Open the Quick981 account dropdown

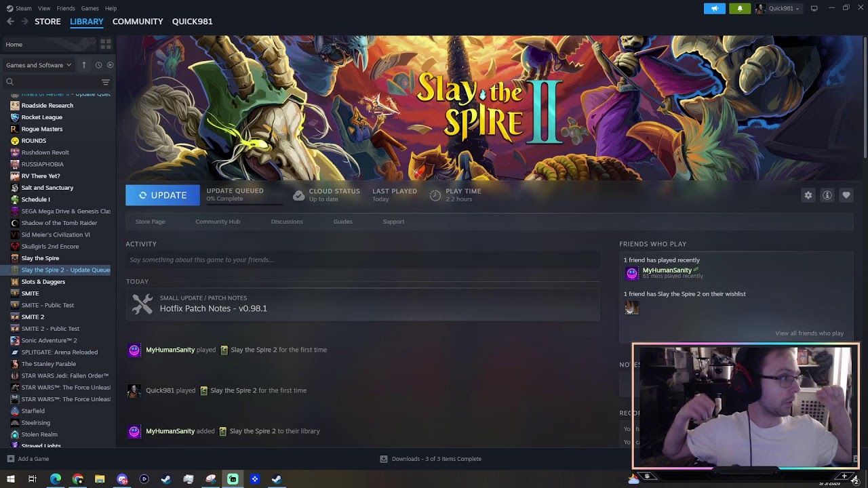(778, 8)
